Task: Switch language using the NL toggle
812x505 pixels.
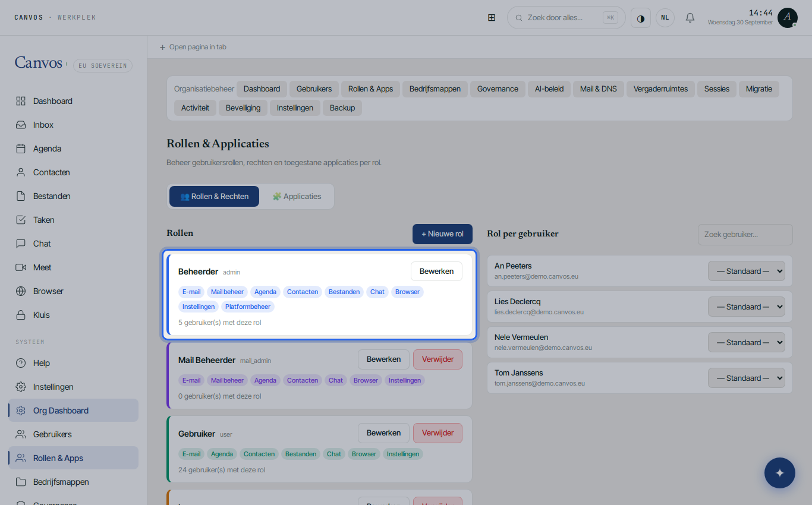Action: pos(665,18)
